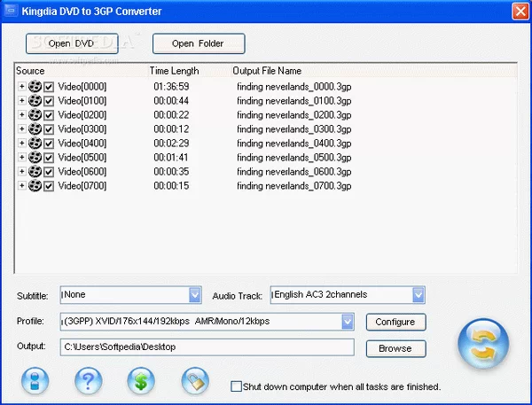Open the blue user info icon
The image size is (532, 405).
pyautogui.click(x=35, y=381)
